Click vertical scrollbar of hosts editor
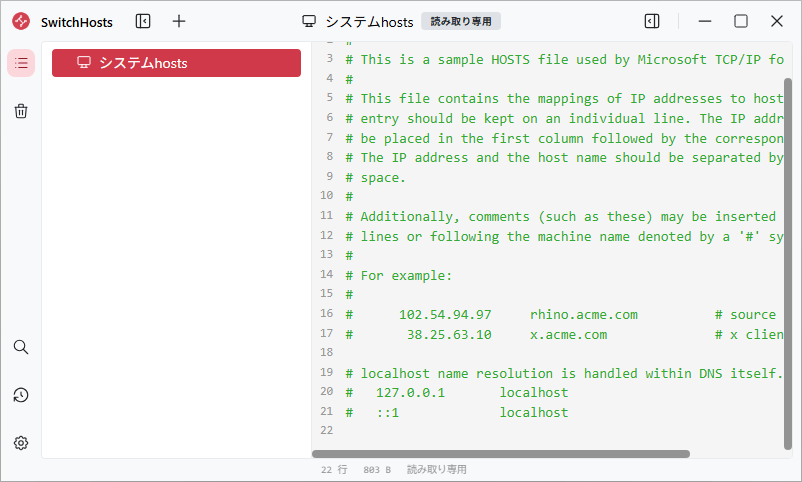This screenshot has height=482, width=802. 788,264
